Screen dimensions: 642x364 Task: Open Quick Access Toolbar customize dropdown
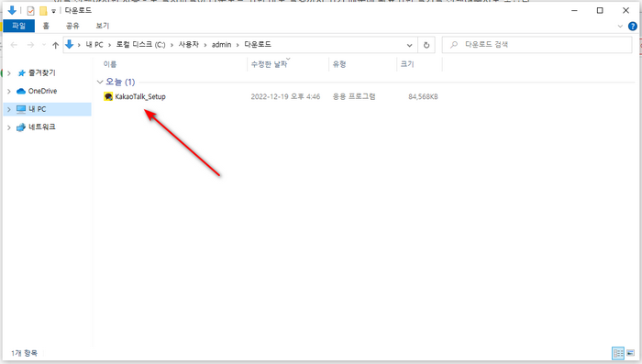pyautogui.click(x=53, y=11)
